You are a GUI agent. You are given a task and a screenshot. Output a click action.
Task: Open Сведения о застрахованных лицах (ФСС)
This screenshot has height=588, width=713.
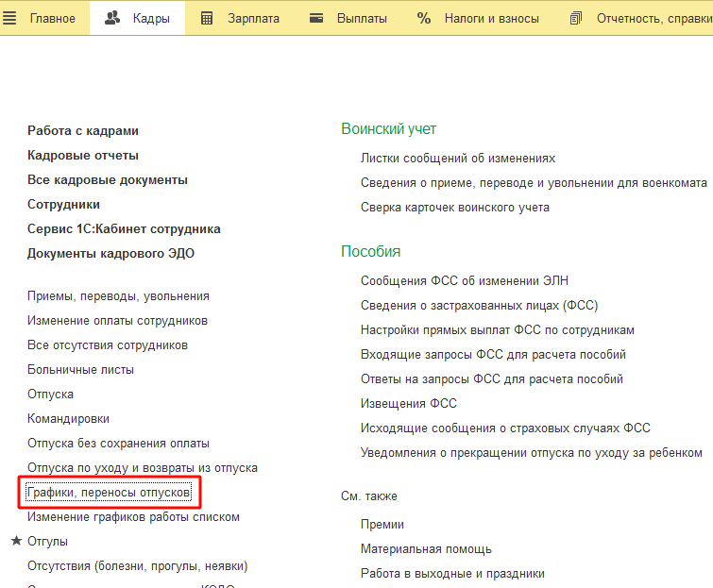pyautogui.click(x=480, y=306)
